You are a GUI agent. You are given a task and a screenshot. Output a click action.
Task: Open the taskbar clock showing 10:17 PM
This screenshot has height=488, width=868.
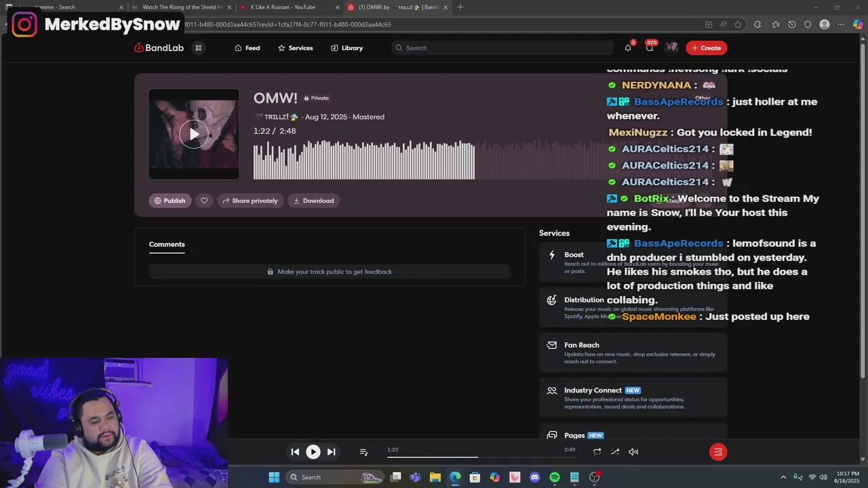point(848,477)
